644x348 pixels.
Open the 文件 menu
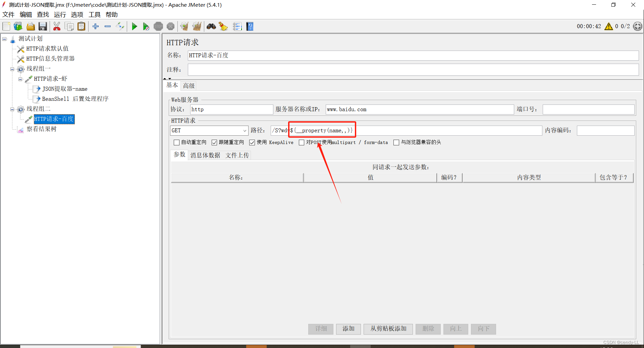8,15
